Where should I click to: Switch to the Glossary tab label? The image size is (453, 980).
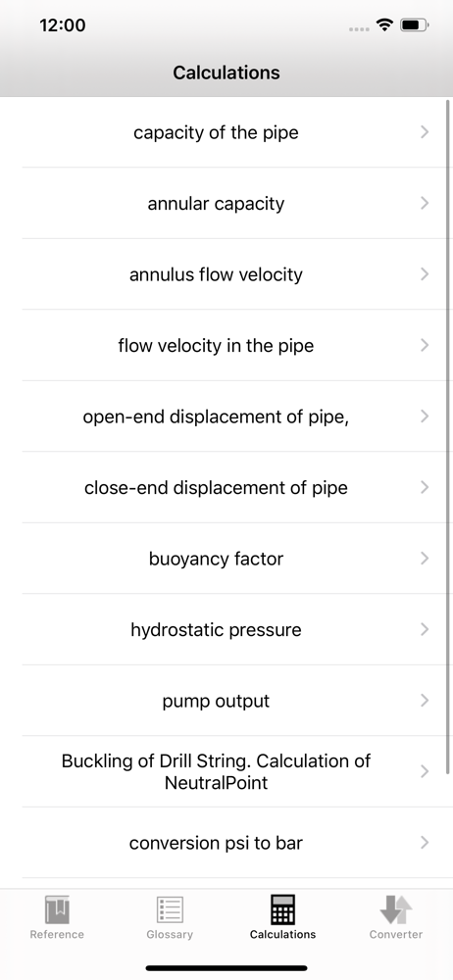pos(170,934)
